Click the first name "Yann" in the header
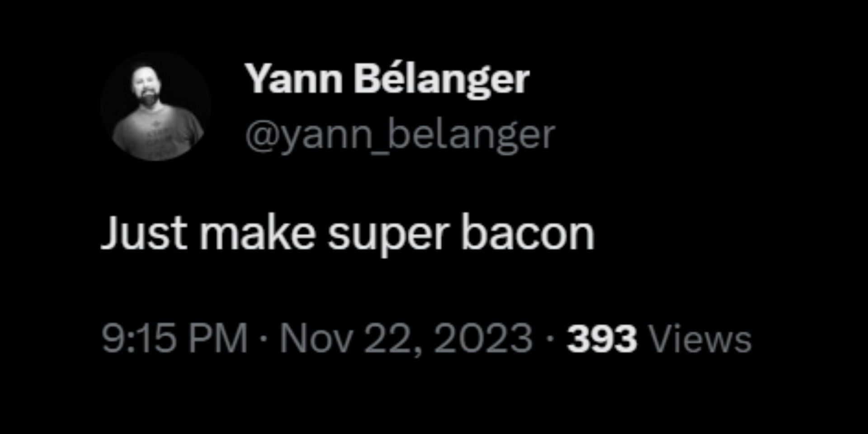 [294, 79]
